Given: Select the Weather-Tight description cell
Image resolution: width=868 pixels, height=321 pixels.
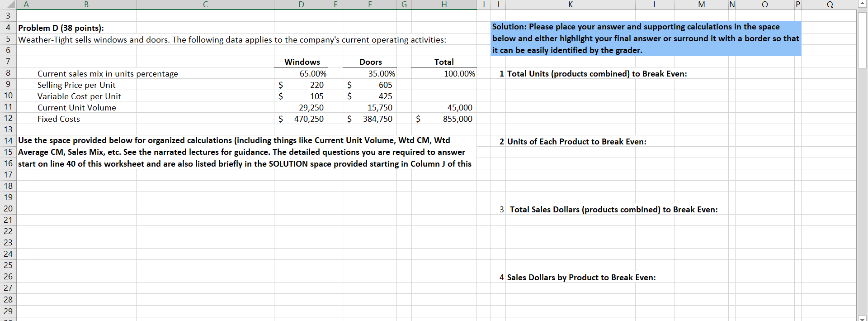Looking at the screenshot, I should (232, 39).
